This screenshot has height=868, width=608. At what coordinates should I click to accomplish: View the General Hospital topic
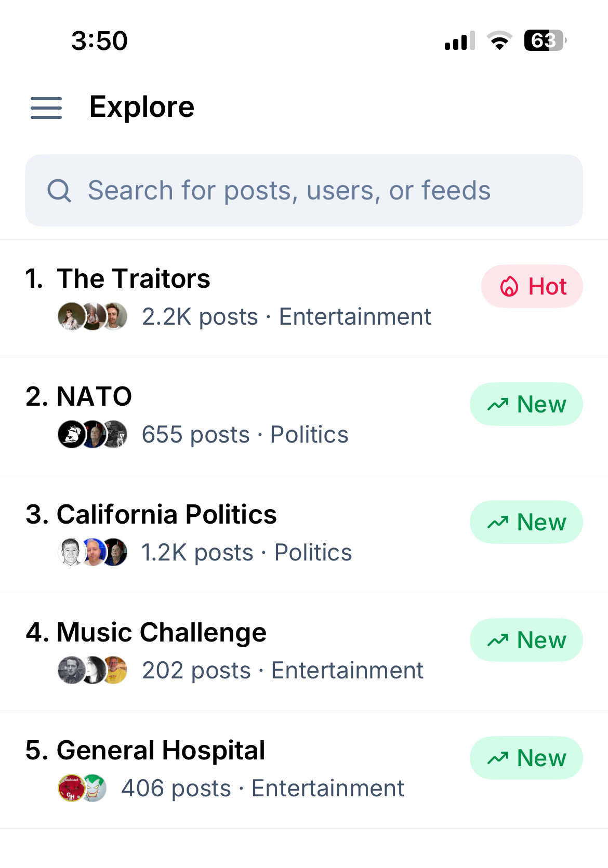pyautogui.click(x=161, y=750)
